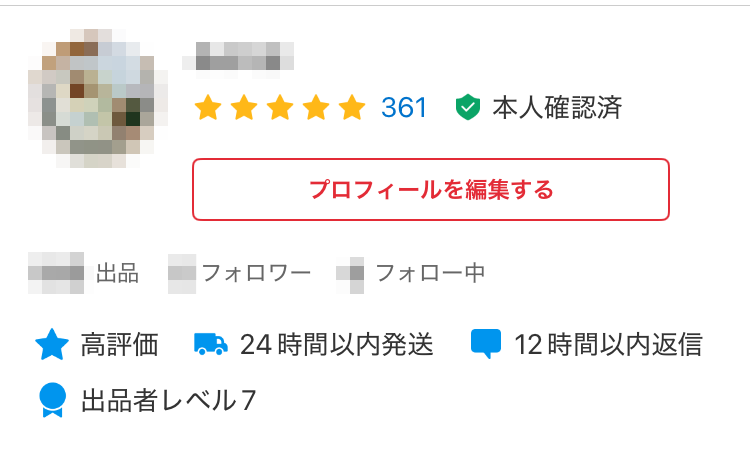
Task: Click the 高評価 badge label
Action: tap(119, 344)
